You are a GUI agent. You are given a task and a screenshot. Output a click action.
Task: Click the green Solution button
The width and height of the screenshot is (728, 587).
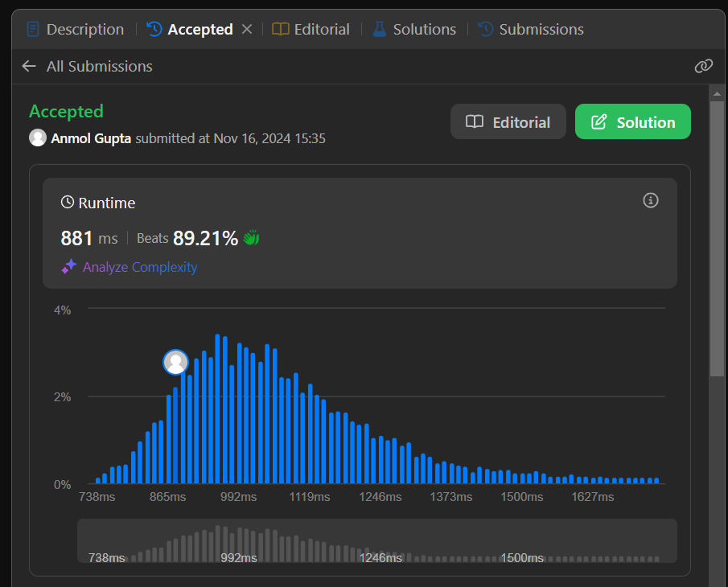(633, 121)
